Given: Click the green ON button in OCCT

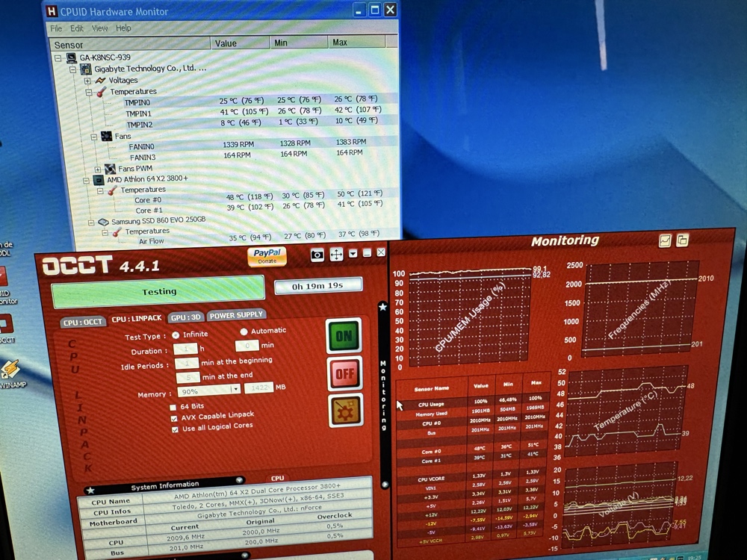Looking at the screenshot, I should 344,336.
